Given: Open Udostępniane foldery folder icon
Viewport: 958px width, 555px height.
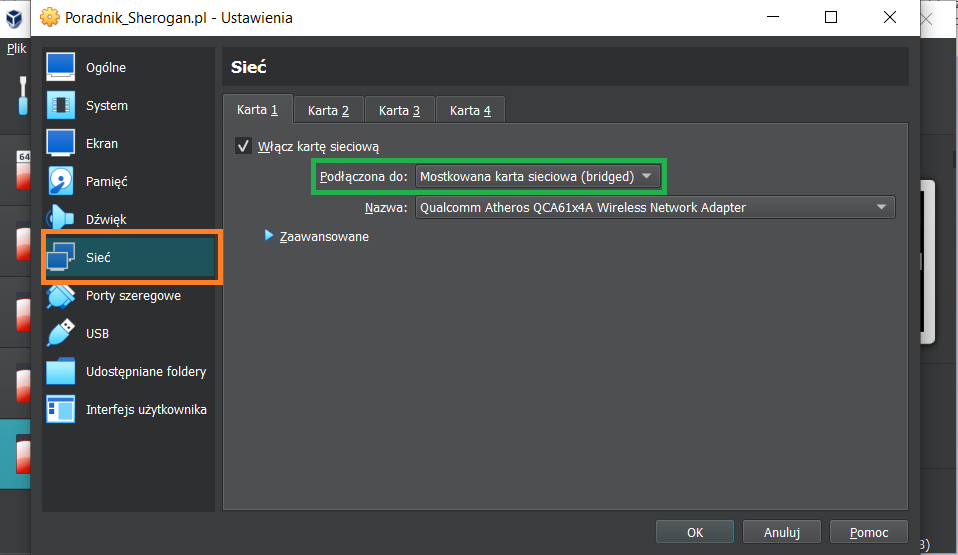Looking at the screenshot, I should [x=61, y=371].
